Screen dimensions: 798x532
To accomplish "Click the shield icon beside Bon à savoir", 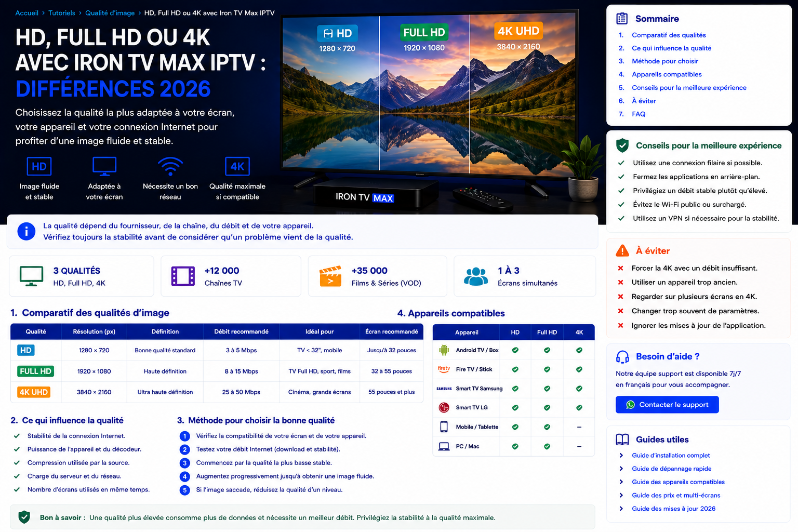I will coord(24,517).
